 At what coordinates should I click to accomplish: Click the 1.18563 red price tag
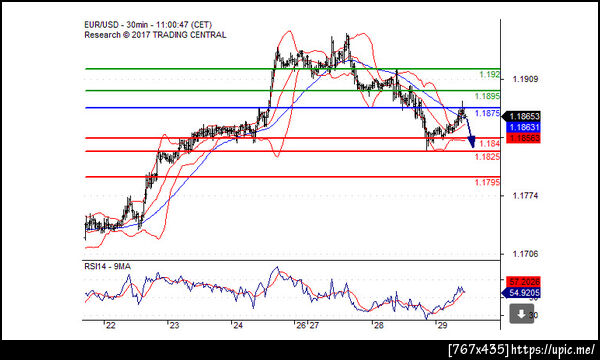pyautogui.click(x=523, y=138)
